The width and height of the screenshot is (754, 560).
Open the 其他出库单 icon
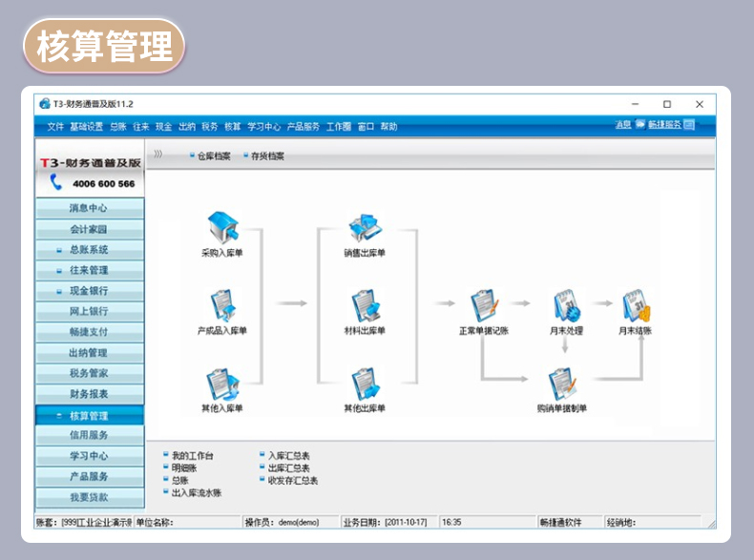click(x=365, y=384)
